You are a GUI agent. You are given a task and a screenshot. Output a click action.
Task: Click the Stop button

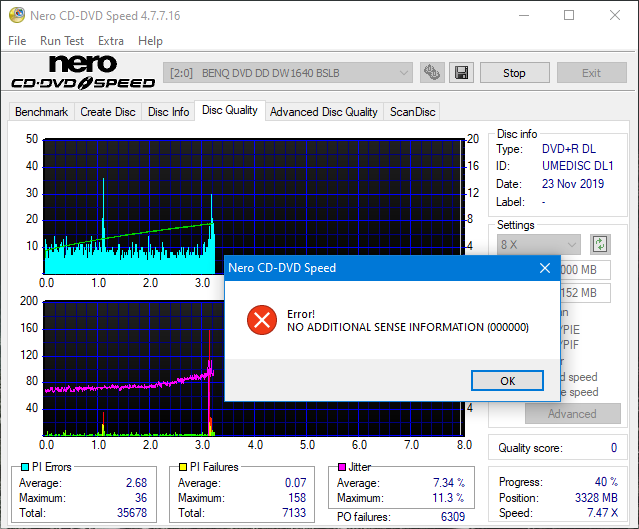tap(514, 73)
